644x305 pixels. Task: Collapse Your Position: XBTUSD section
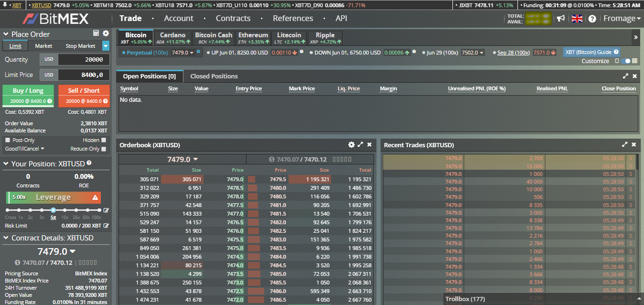click(x=6, y=164)
